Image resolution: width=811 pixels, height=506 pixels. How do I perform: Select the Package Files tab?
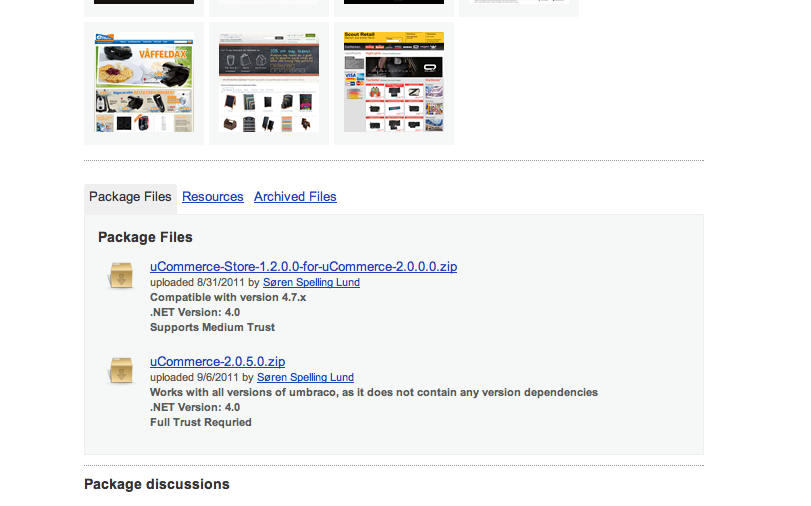(x=130, y=197)
